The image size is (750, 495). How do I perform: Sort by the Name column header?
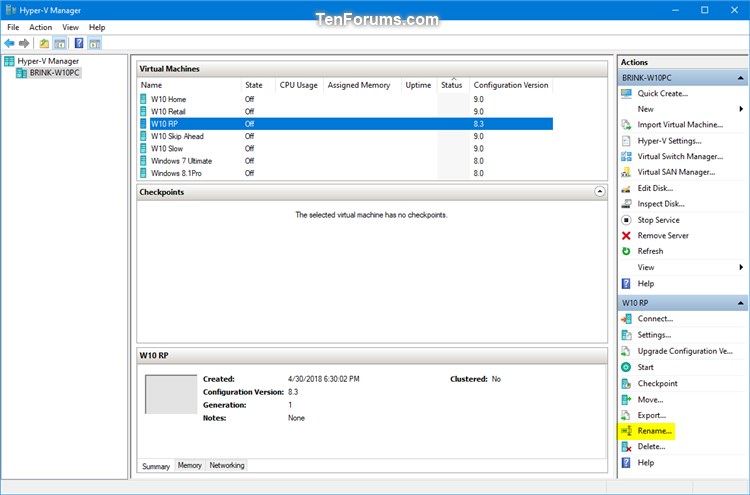(x=189, y=85)
